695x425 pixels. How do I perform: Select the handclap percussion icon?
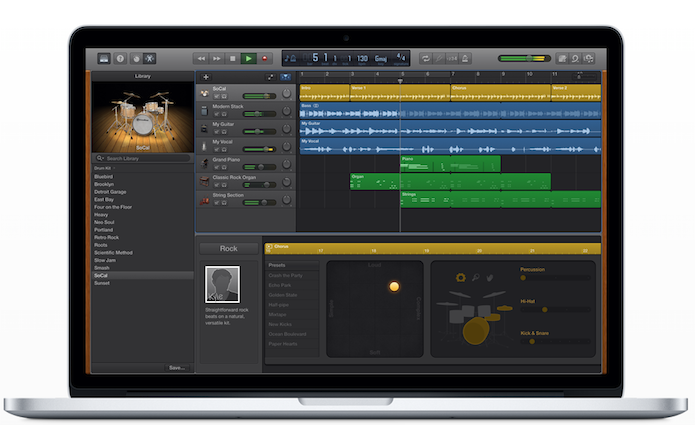(x=490, y=278)
